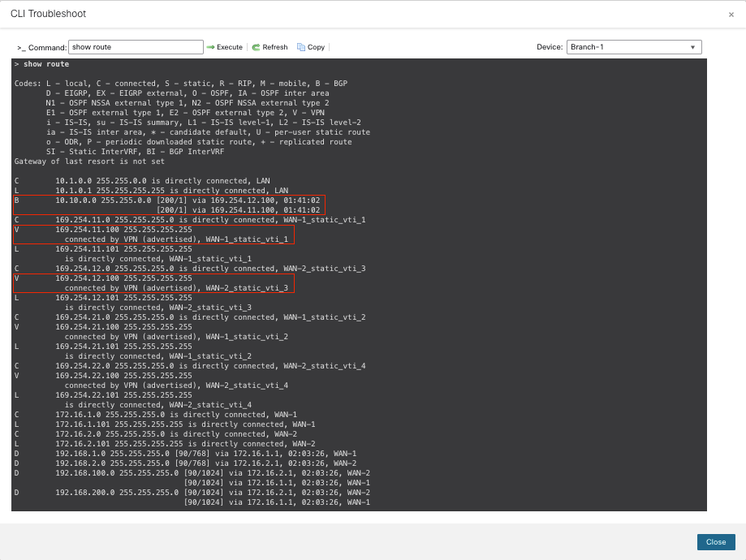The height and width of the screenshot is (560, 746).
Task: Click route 172.16.1.0 directly connected WAN-1
Action: click(156, 415)
